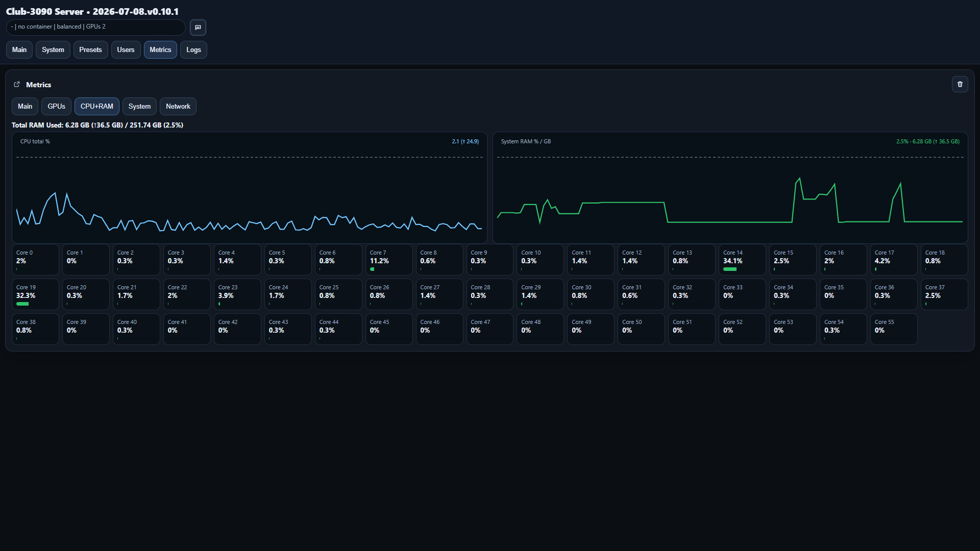Click the Club-3090 Server title
The width and height of the screenshot is (980, 551).
[92, 11]
